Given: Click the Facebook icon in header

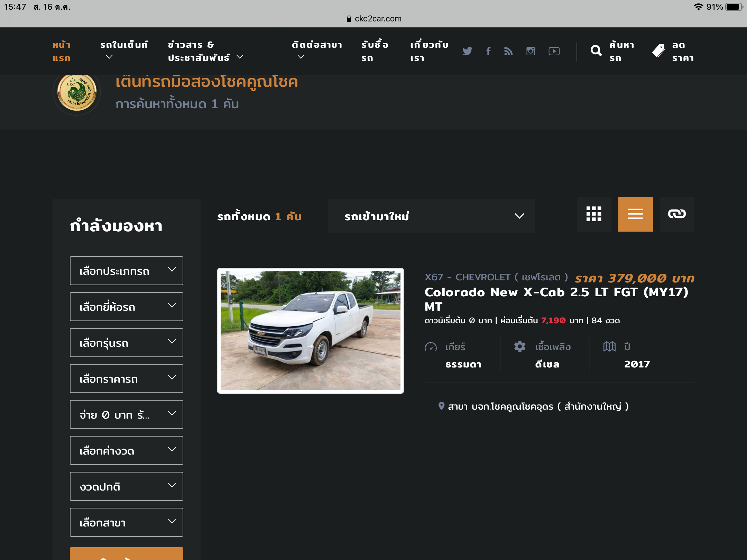Looking at the screenshot, I should (488, 51).
